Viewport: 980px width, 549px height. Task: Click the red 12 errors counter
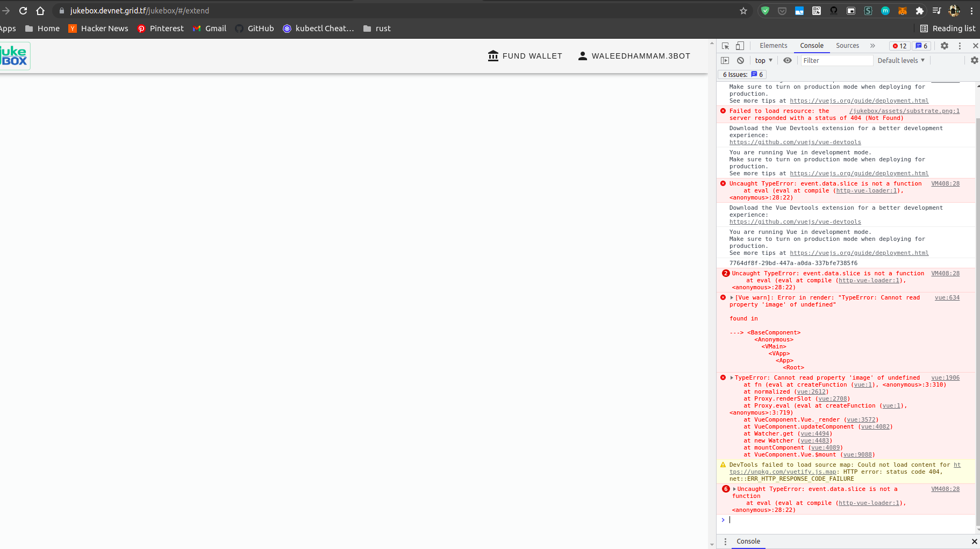(x=900, y=46)
